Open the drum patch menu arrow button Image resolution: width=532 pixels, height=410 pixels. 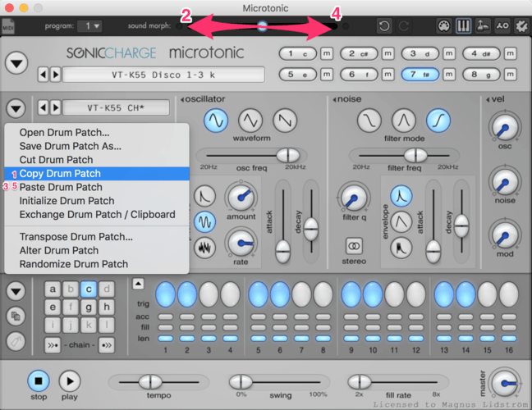pyautogui.click(x=16, y=109)
